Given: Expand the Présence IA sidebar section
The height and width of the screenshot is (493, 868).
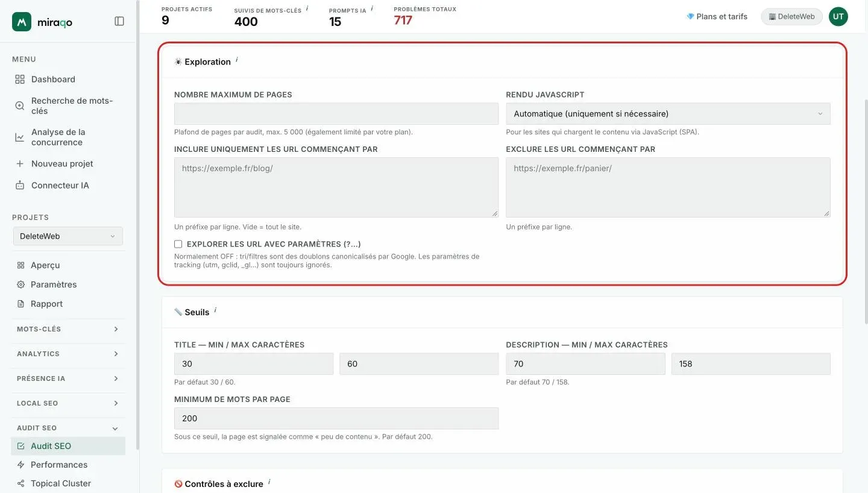Looking at the screenshot, I should coord(68,378).
